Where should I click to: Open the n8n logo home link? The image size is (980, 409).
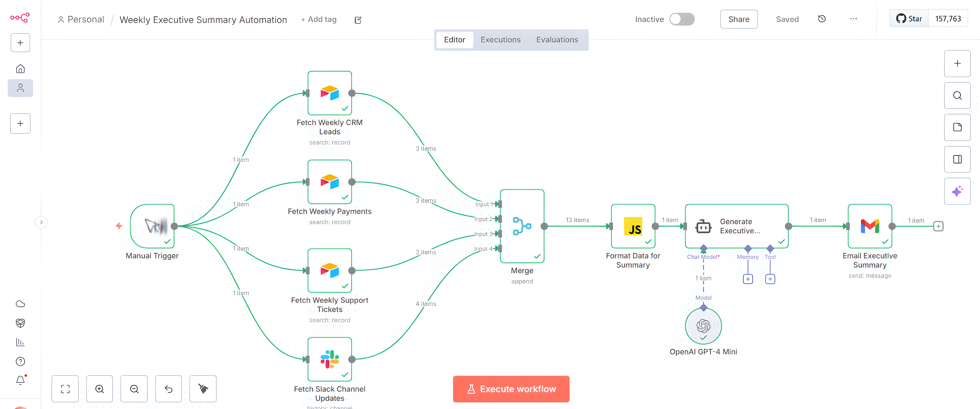pyautogui.click(x=20, y=17)
